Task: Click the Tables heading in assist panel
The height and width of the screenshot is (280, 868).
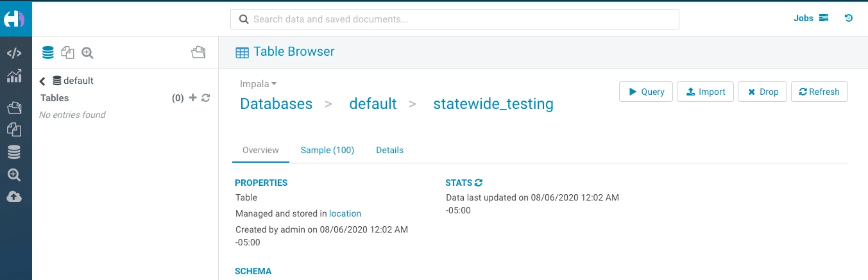Action: click(x=55, y=98)
